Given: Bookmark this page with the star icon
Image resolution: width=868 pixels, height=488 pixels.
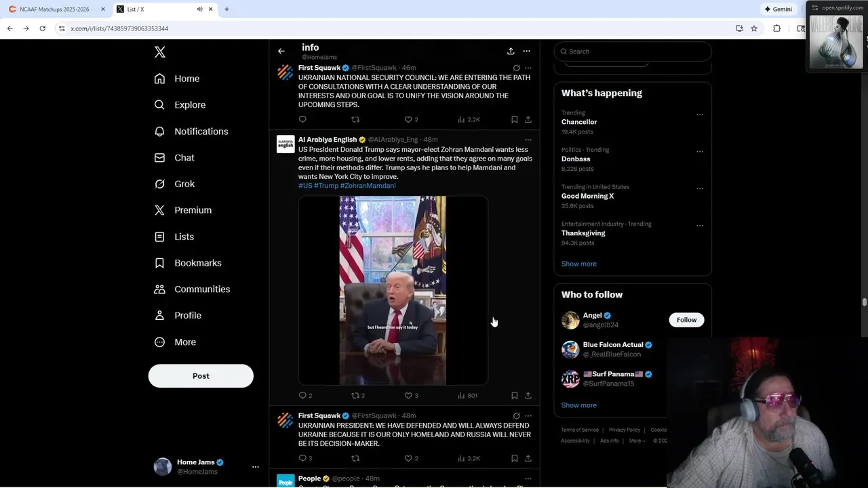Looking at the screenshot, I should click(754, 28).
